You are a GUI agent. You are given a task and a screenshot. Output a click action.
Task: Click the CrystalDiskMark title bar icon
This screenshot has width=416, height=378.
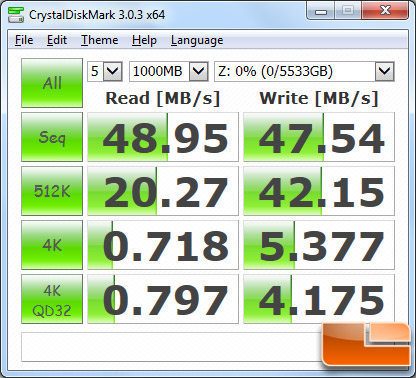pyautogui.click(x=16, y=14)
